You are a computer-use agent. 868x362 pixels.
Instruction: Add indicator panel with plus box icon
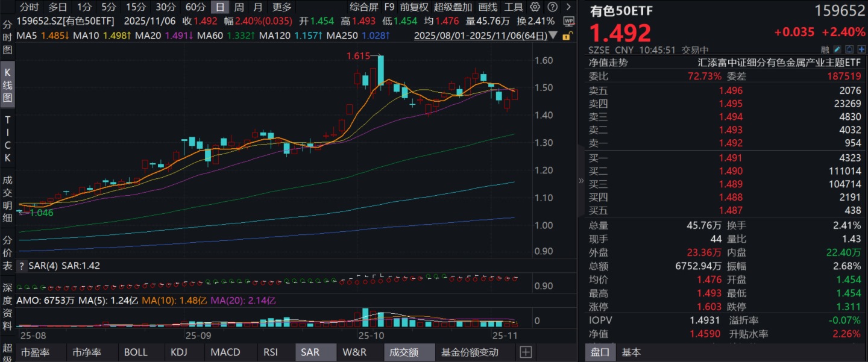pyautogui.click(x=526, y=352)
